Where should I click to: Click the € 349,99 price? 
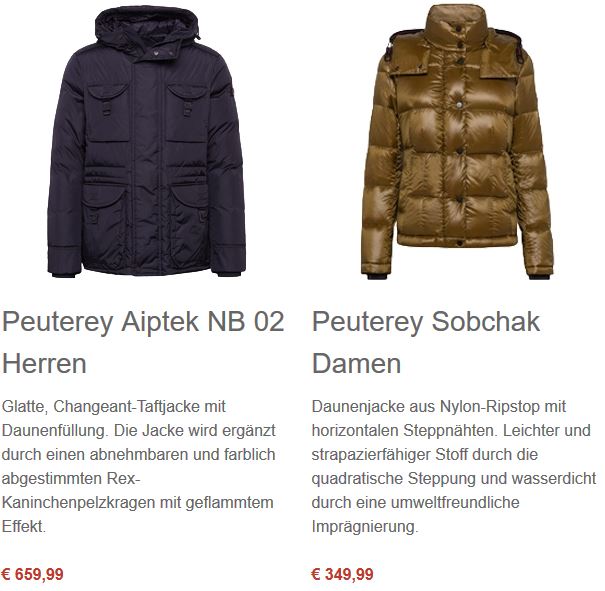[342, 574]
